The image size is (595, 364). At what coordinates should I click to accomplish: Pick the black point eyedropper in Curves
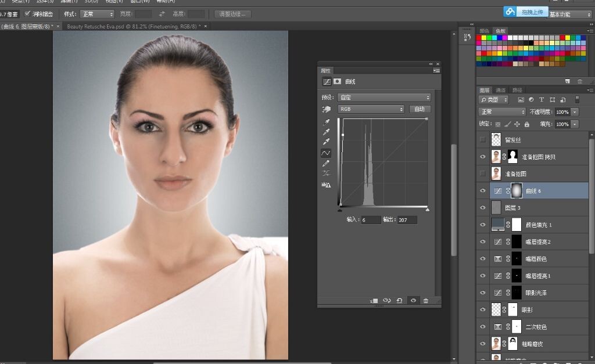(x=326, y=122)
